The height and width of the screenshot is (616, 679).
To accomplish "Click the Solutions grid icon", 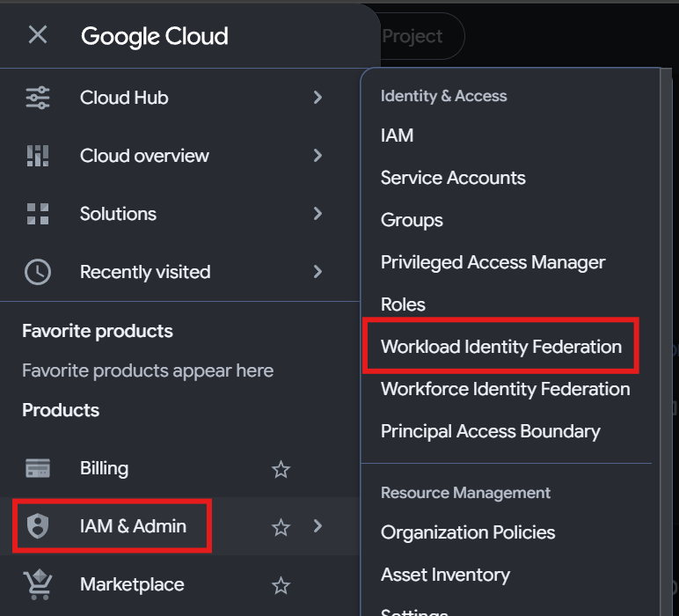I will pos(38,214).
